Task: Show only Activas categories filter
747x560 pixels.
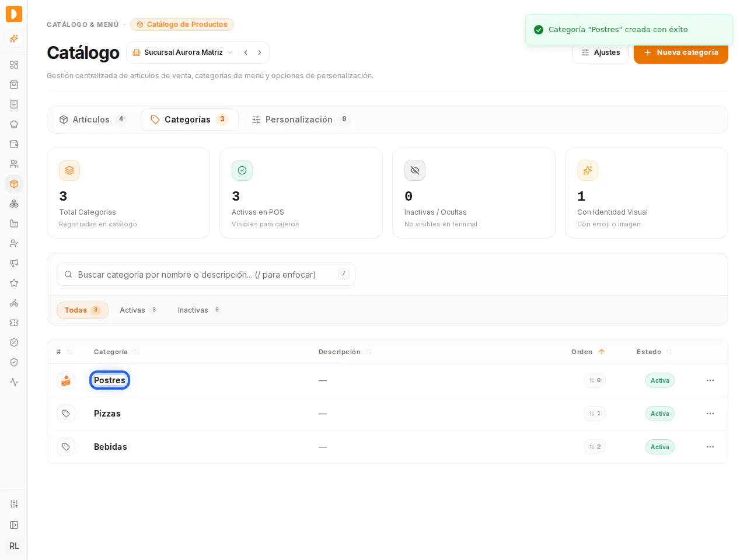Action: click(x=138, y=310)
